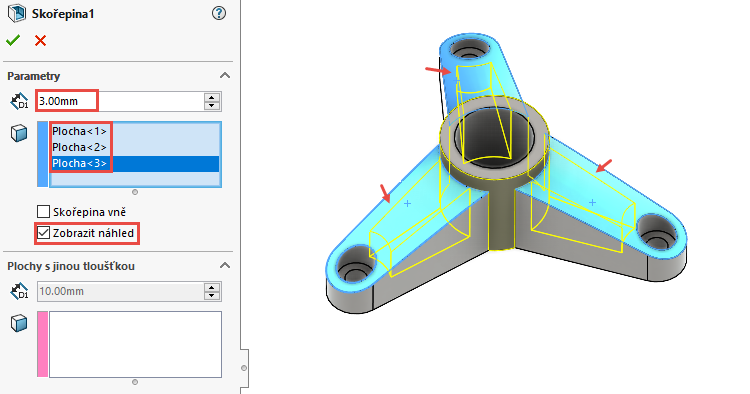Click the pink bar of the multi-thickness list
Viewport: 750px width, 394px height.
coord(43,344)
